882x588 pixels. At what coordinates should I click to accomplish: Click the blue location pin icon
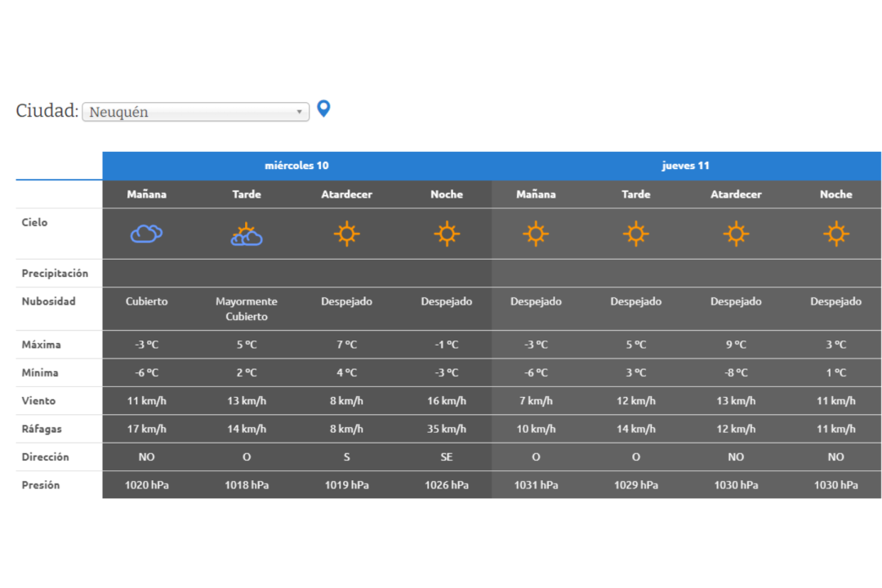[323, 109]
